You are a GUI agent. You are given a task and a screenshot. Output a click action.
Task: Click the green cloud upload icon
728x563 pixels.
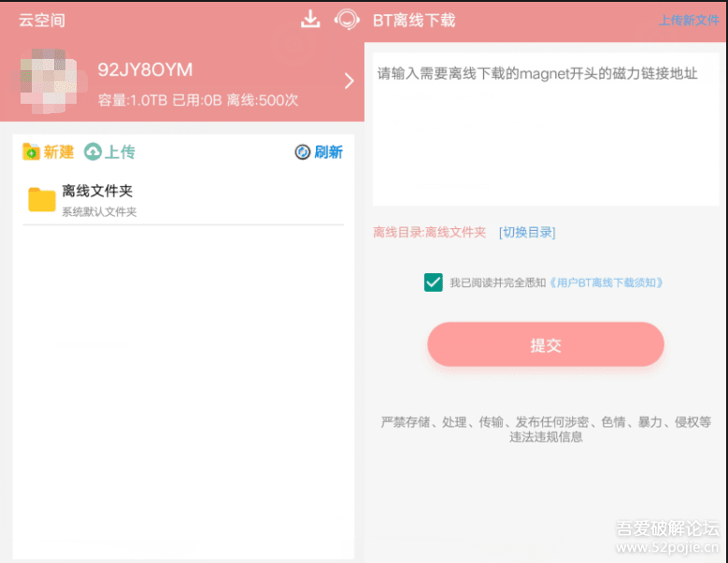[93, 152]
